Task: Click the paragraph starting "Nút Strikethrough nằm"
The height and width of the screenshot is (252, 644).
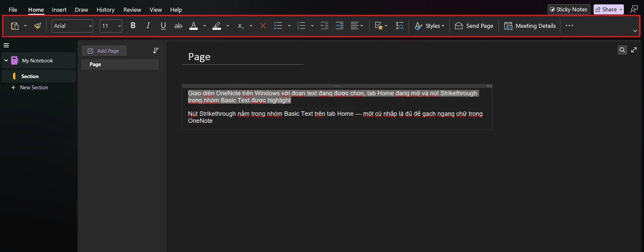Action: 335,117
